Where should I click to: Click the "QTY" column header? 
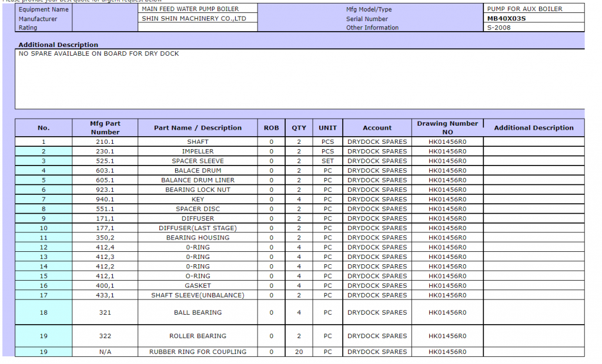299,127
